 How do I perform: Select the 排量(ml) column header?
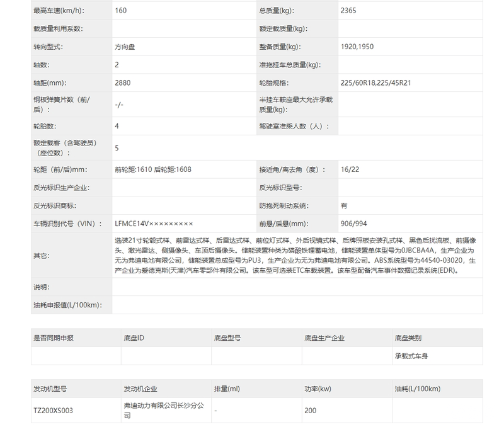coord(227,389)
